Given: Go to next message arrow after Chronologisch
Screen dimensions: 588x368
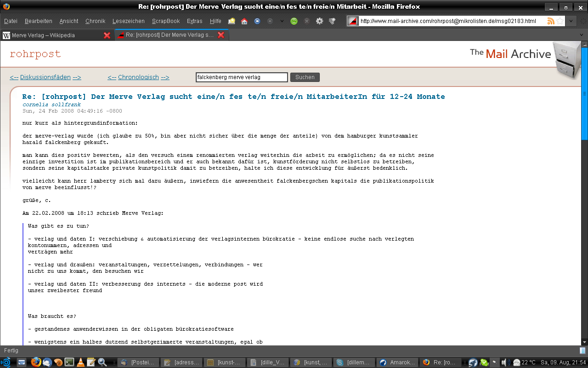Looking at the screenshot, I should (165, 77).
